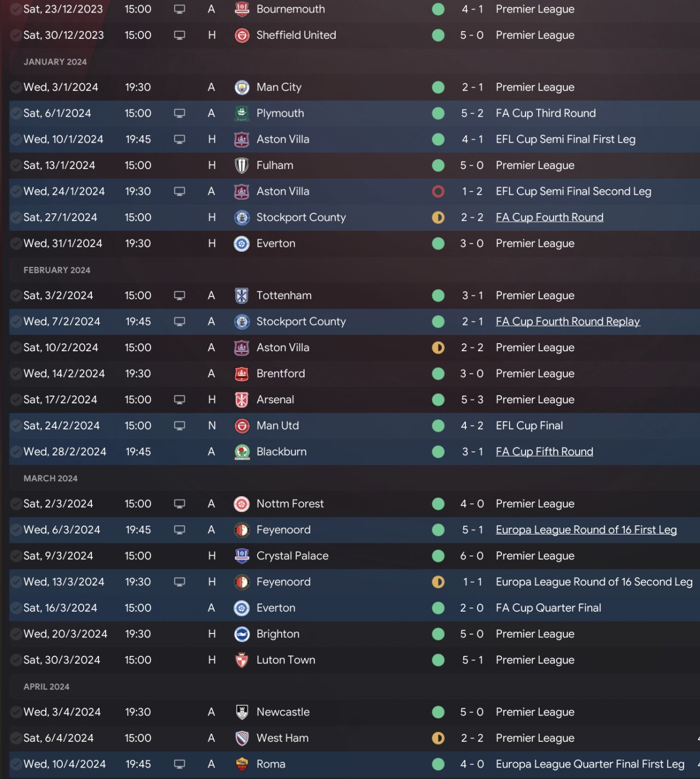The image size is (700, 779).
Task: Click the Man City club badge
Action: pyautogui.click(x=241, y=88)
